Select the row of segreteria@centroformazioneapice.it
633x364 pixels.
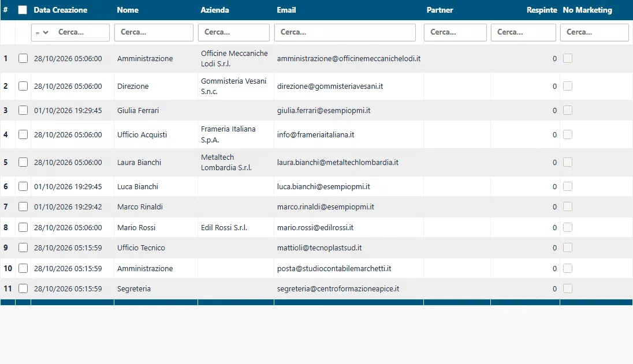[23, 288]
